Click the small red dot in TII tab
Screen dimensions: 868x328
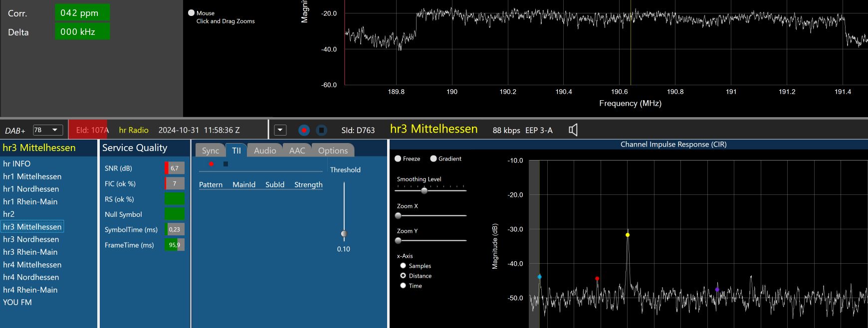point(212,164)
